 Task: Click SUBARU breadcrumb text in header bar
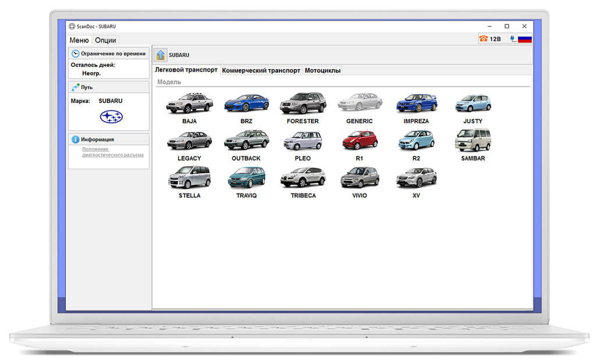(x=179, y=55)
